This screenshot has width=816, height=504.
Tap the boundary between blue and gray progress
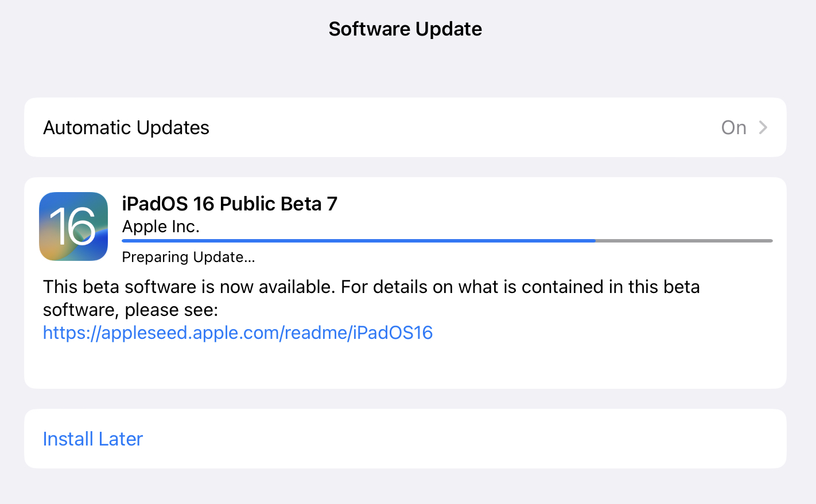pyautogui.click(x=596, y=241)
